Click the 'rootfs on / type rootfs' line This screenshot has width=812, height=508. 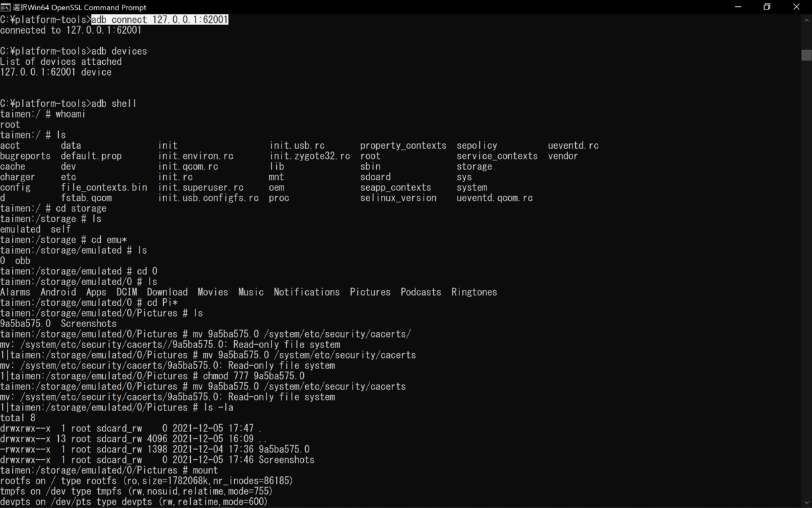tap(146, 480)
